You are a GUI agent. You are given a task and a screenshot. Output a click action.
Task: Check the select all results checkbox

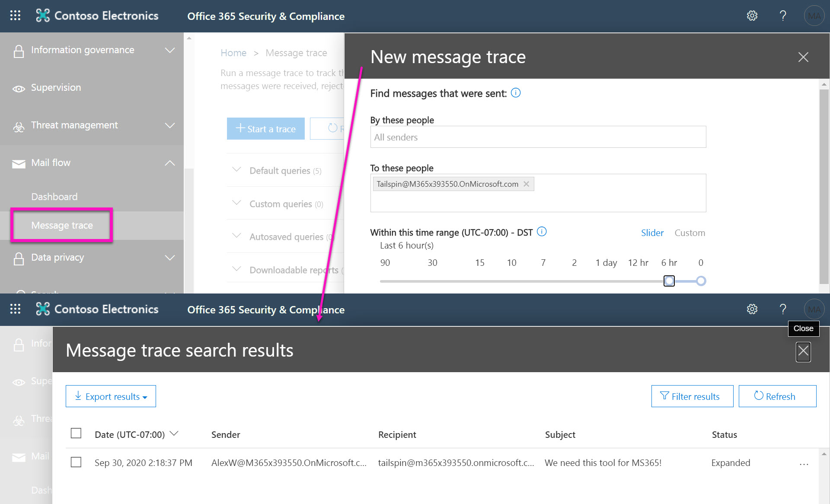(x=76, y=434)
